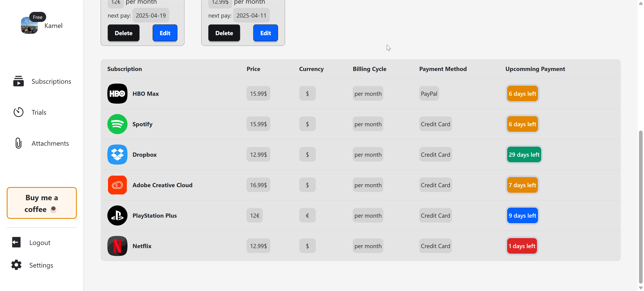Click the Subscription column header
This screenshot has width=644, height=291.
click(124, 69)
